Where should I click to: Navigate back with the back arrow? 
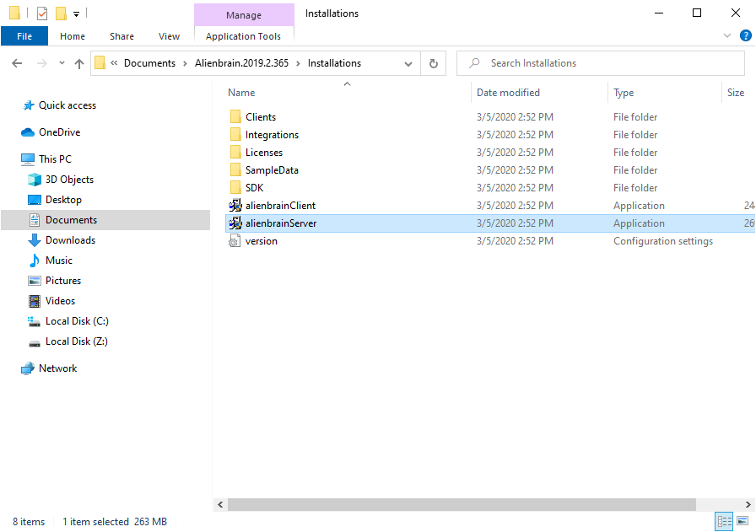18,63
